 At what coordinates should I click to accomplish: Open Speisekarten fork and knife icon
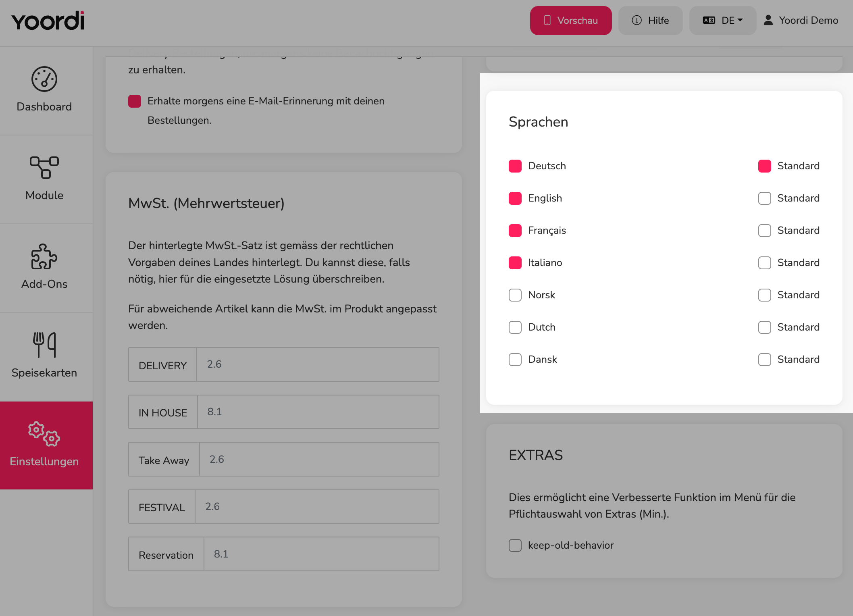(44, 345)
